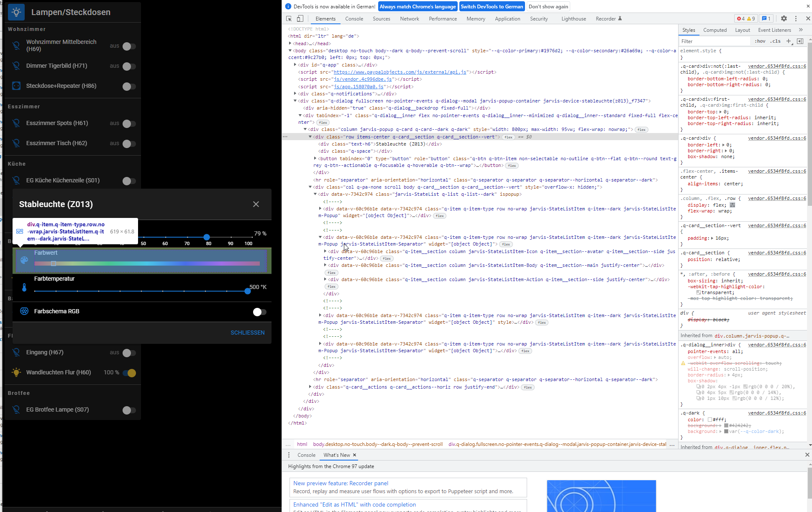
Task: Click the Dimmer Tigerbild (H71) bulb icon
Action: [16, 66]
